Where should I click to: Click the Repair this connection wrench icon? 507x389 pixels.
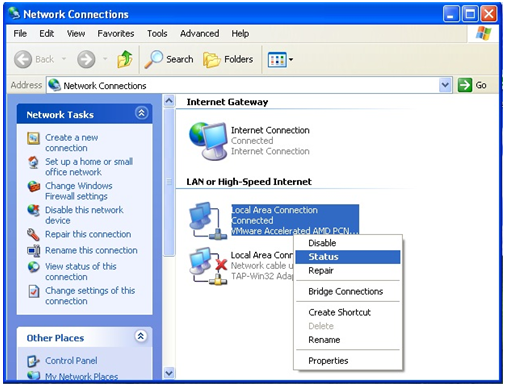pos(33,235)
